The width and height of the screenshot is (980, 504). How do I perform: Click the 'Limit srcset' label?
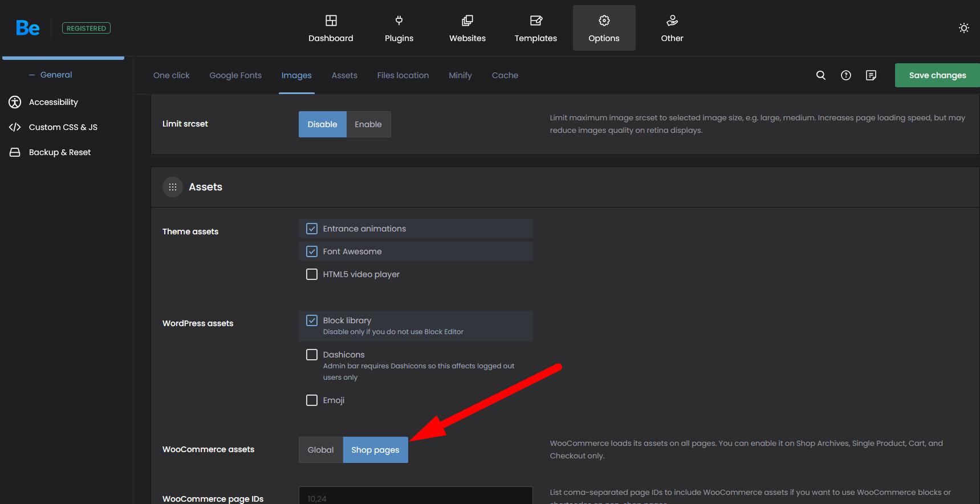tap(185, 124)
